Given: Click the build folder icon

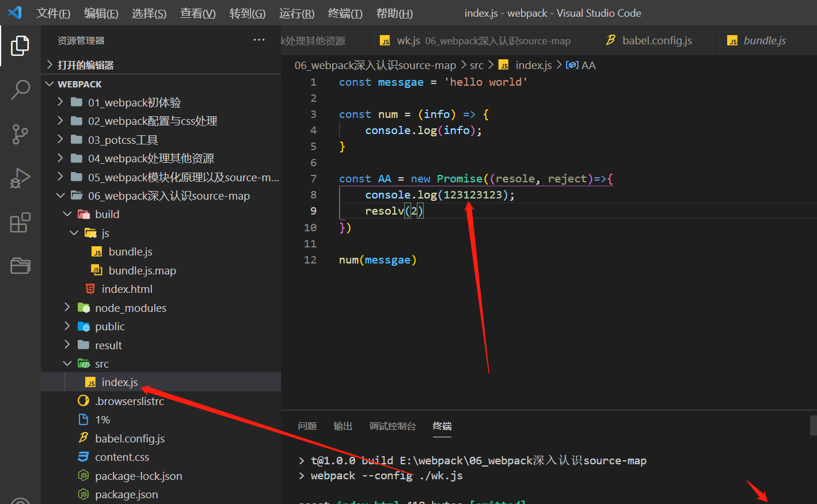Looking at the screenshot, I should (x=84, y=214).
